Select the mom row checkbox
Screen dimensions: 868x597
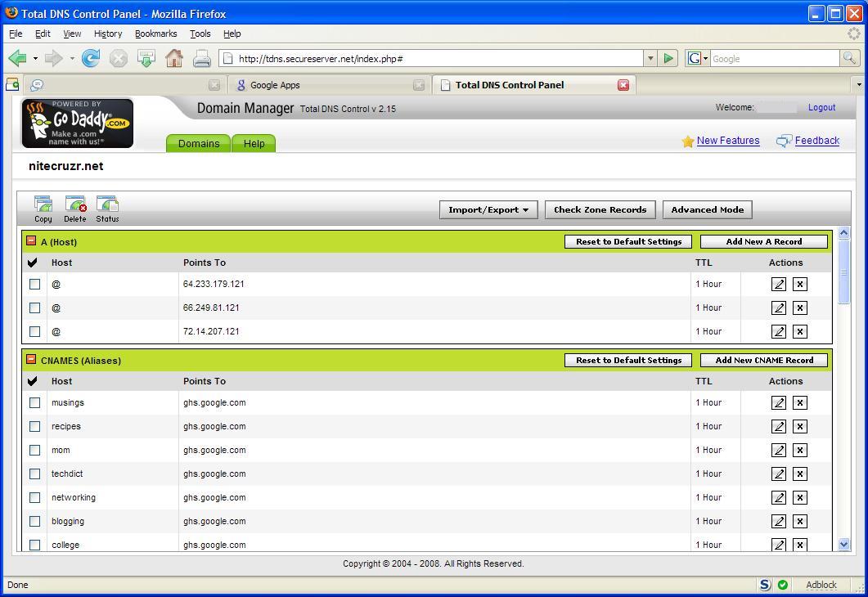click(x=35, y=451)
